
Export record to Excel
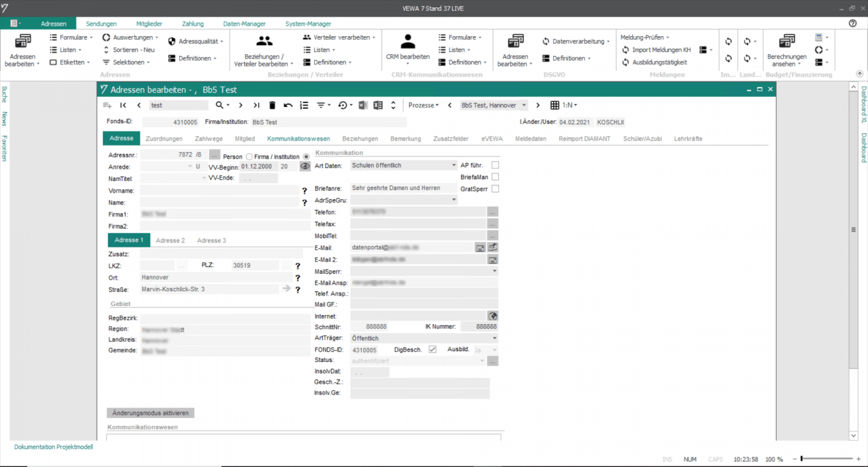click(378, 105)
